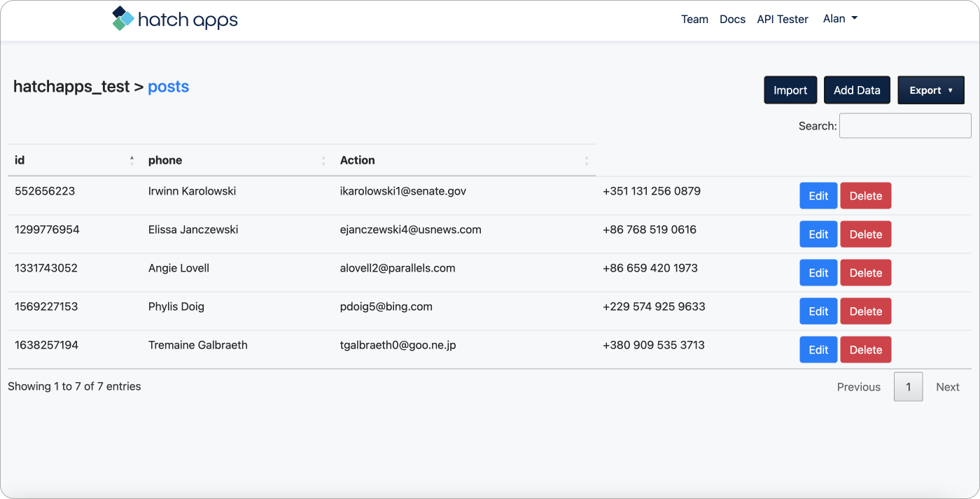This screenshot has height=499, width=980.
Task: Delete the Elissa Janczewski row
Action: 865,234
